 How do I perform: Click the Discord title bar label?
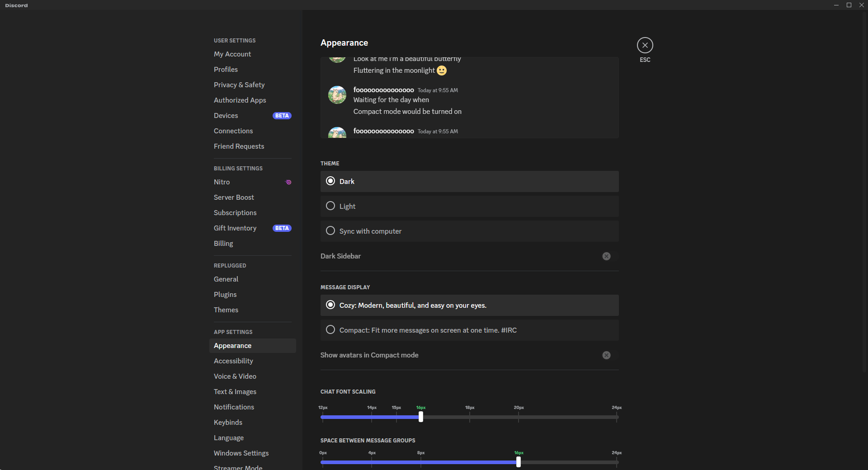click(16, 5)
